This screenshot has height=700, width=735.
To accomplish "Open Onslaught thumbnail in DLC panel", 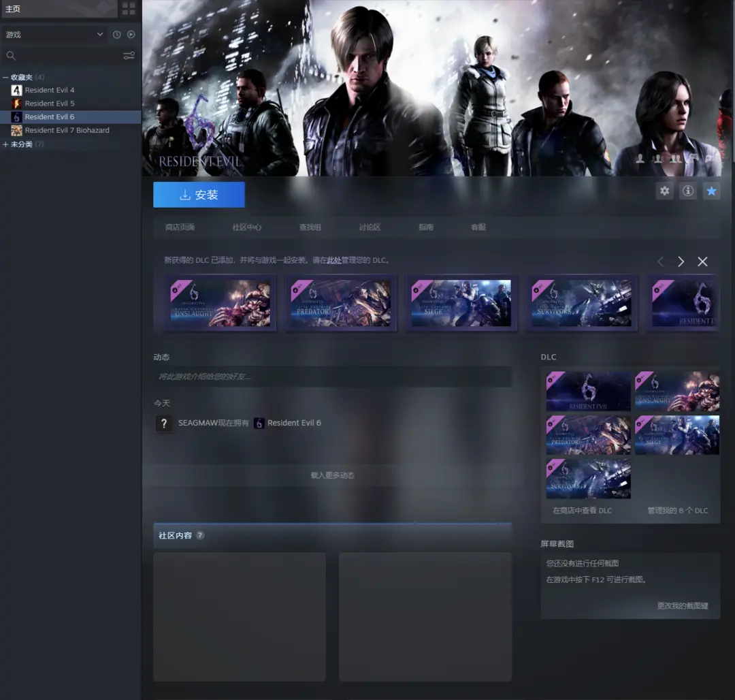I will tap(677, 392).
